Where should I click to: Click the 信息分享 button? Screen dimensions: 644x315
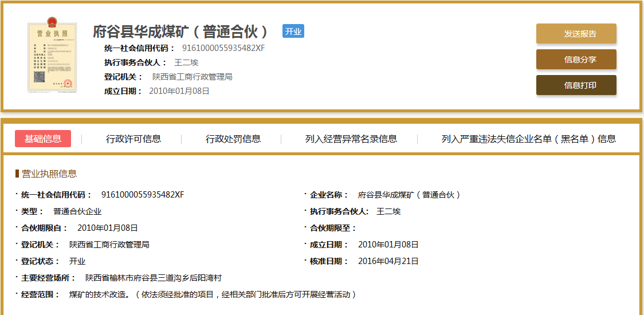[x=576, y=60]
